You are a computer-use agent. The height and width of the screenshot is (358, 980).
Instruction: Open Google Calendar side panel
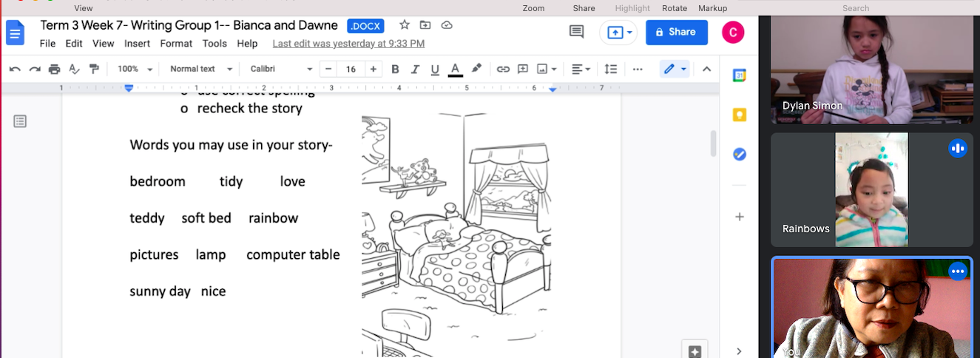[x=740, y=75]
